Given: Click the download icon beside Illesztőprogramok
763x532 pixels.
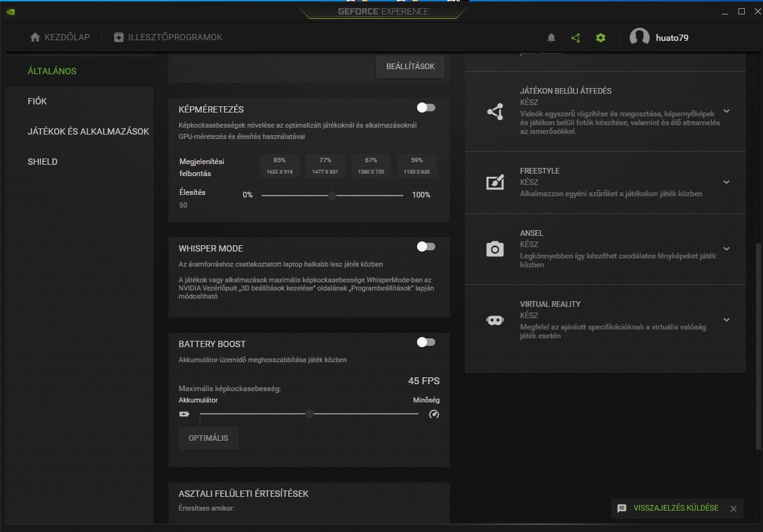Looking at the screenshot, I should (119, 37).
